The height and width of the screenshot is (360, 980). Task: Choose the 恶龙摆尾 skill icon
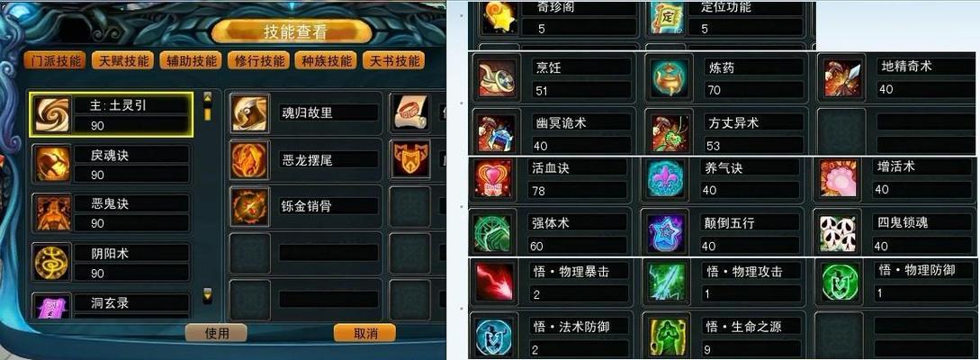[250, 160]
